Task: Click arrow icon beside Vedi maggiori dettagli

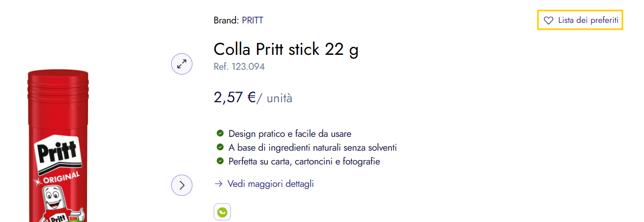Action: [x=218, y=184]
